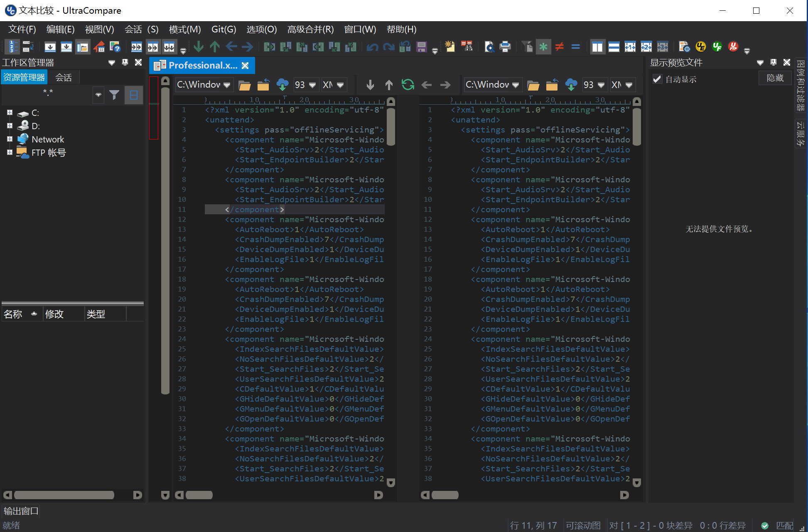Screen dimensions: 808x532
Task: Sort by the 名称 column header
Action: (x=22, y=314)
